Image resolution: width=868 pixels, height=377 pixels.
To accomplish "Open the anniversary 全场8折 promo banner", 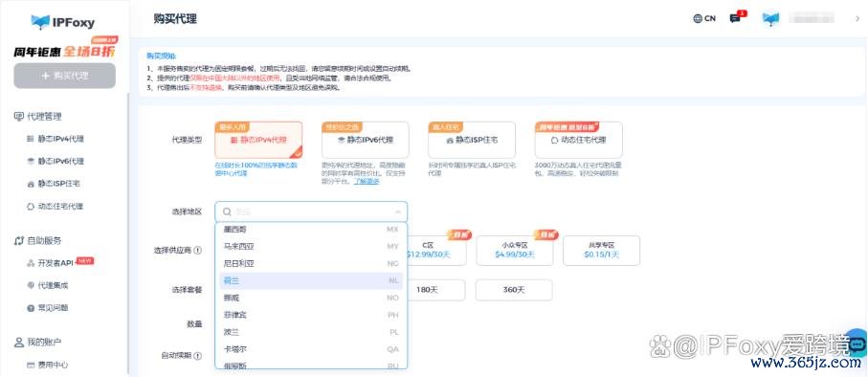I will point(65,49).
